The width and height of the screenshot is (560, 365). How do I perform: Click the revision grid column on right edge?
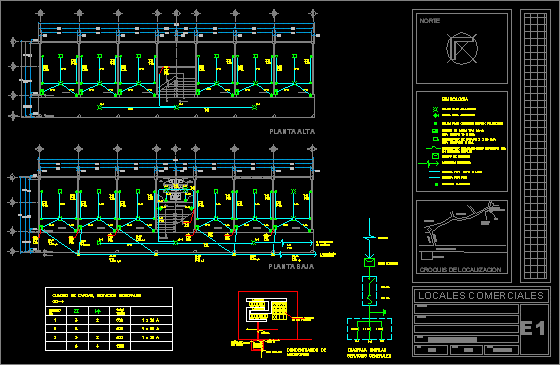tap(535, 146)
